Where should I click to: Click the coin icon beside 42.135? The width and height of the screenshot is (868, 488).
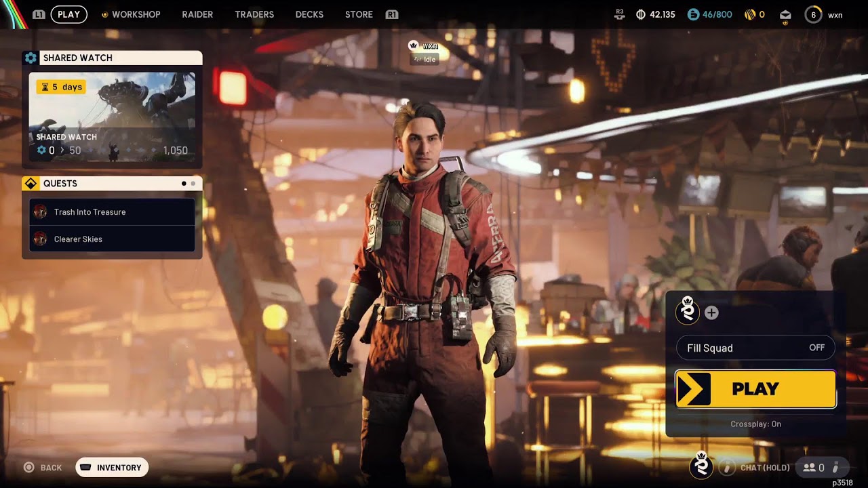pos(641,14)
